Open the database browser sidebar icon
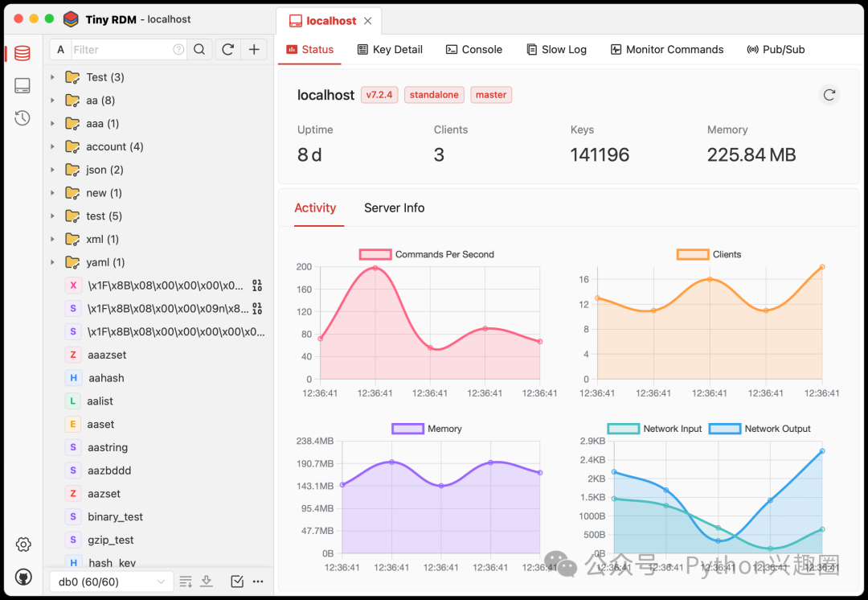This screenshot has height=600, width=868. [23, 54]
